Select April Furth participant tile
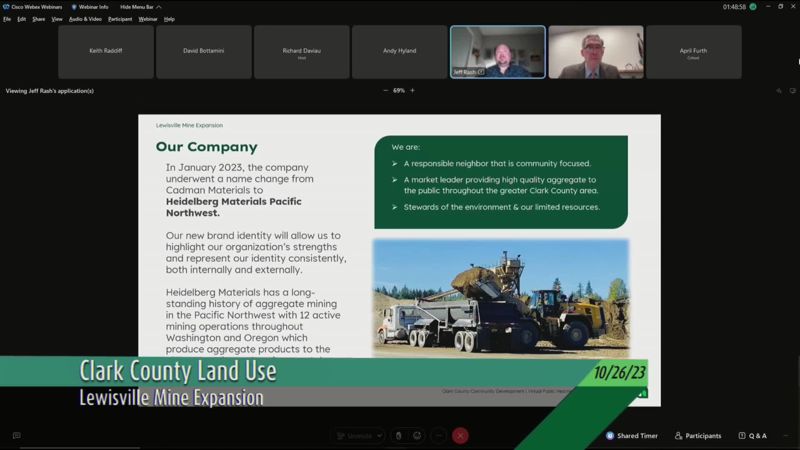This screenshot has height=450, width=800. pyautogui.click(x=694, y=52)
